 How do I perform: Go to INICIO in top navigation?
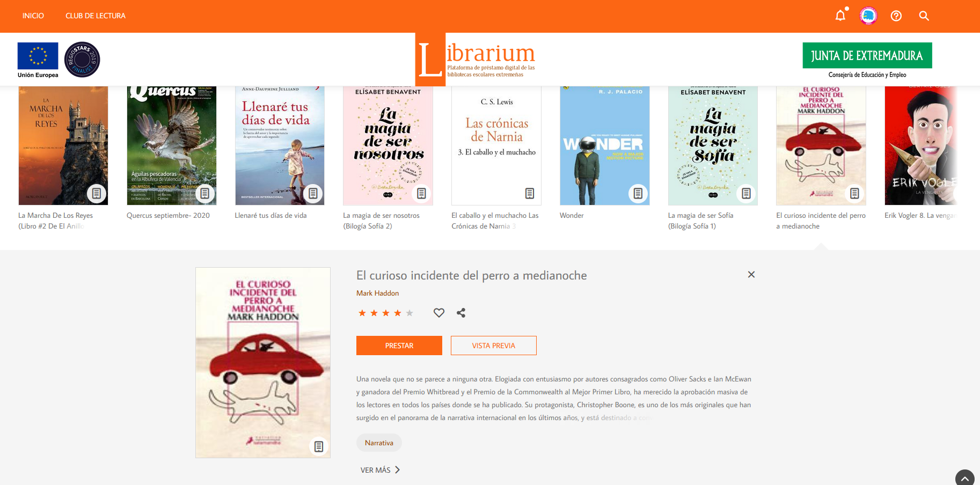coord(33,16)
